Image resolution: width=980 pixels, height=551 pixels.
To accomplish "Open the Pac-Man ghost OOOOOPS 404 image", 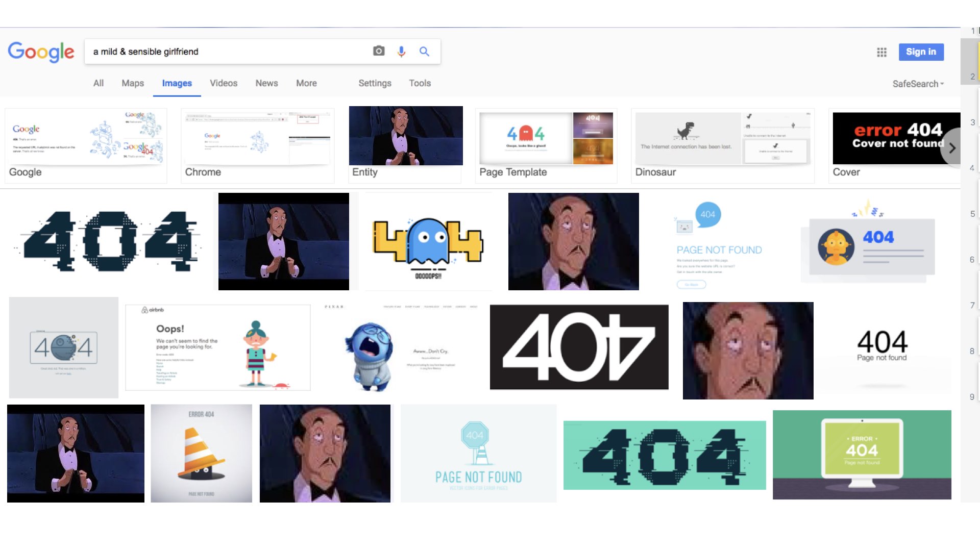I will [428, 242].
